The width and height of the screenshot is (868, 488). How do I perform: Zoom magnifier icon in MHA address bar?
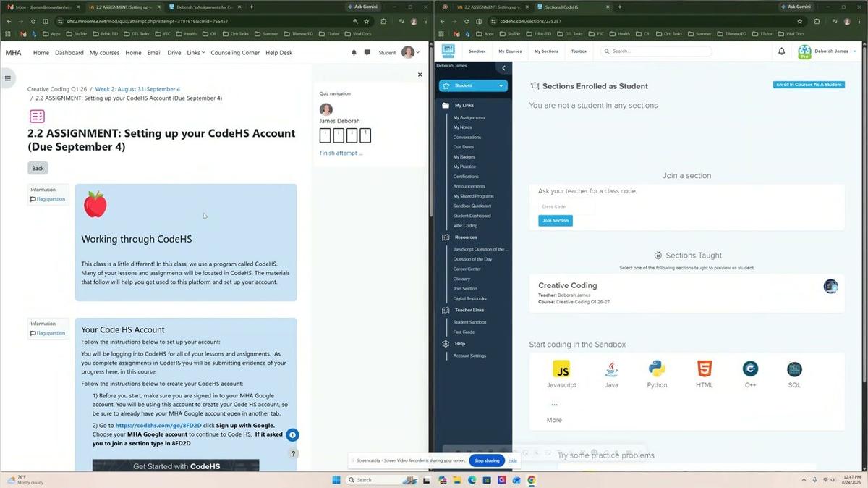point(355,22)
